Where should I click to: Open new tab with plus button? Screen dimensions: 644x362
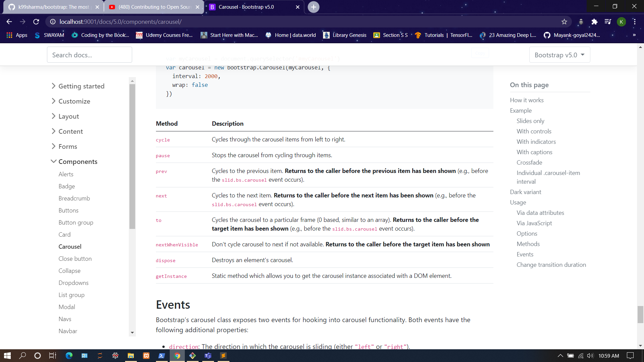pyautogui.click(x=313, y=7)
